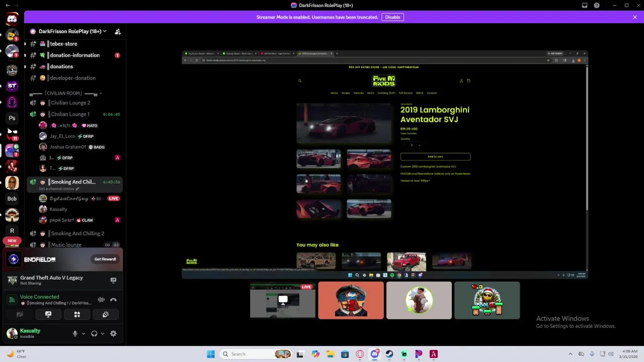
Task: Click the Windows taskbar Search box
Action: 257,354
